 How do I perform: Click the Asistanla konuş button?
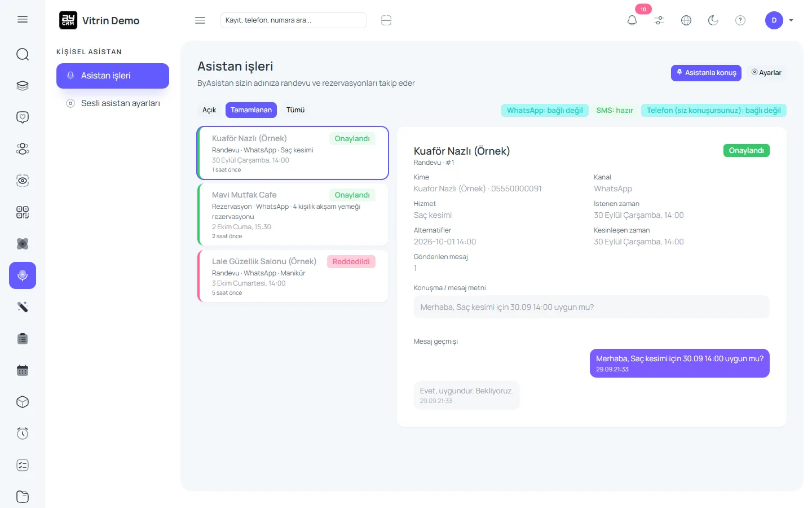click(706, 73)
